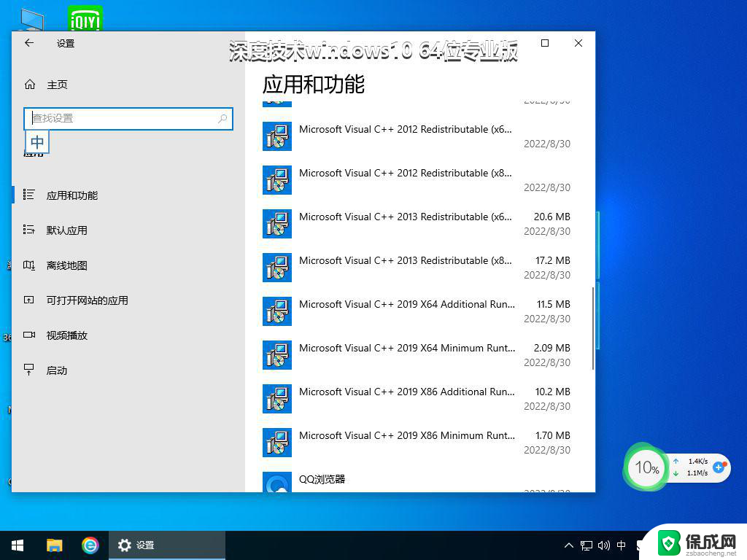This screenshot has width=747, height=560.
Task: Click Microsoft Visual C++ 2019 X64 Minimum Runt... text
Action: [407, 349]
